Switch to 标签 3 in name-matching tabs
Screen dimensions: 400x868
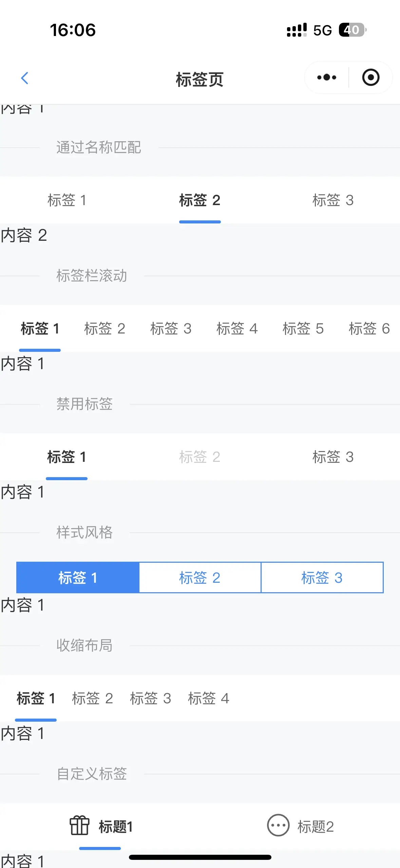(333, 200)
